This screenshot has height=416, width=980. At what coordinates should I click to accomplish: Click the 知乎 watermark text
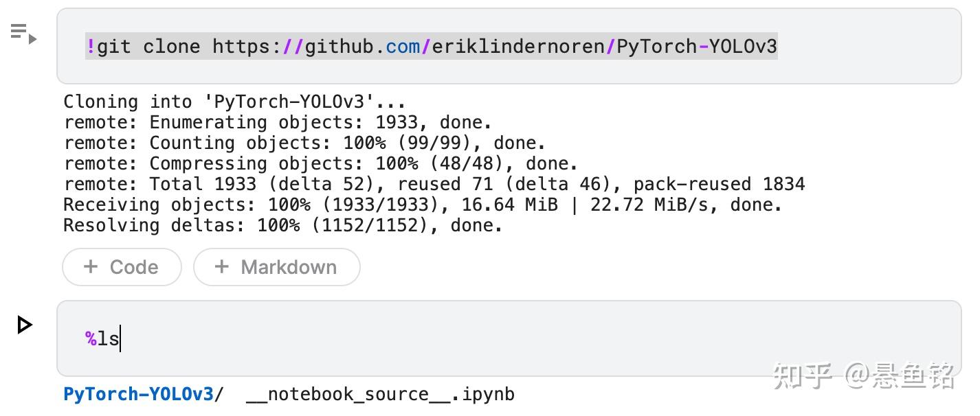(x=802, y=375)
